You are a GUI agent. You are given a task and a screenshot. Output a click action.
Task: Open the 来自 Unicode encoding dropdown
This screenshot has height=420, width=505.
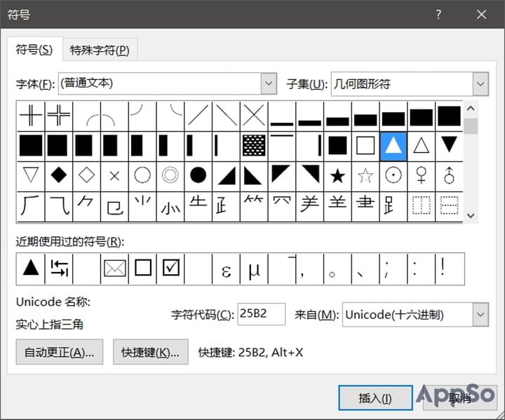(x=480, y=315)
